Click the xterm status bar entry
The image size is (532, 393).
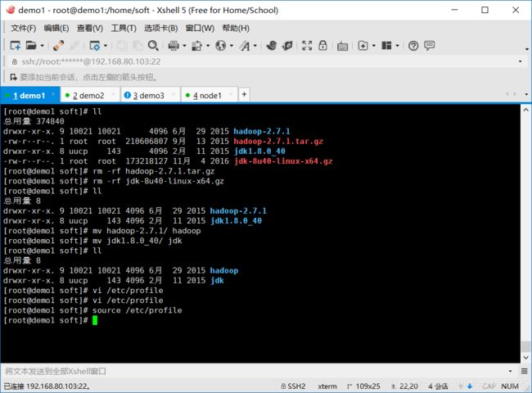coord(327,386)
